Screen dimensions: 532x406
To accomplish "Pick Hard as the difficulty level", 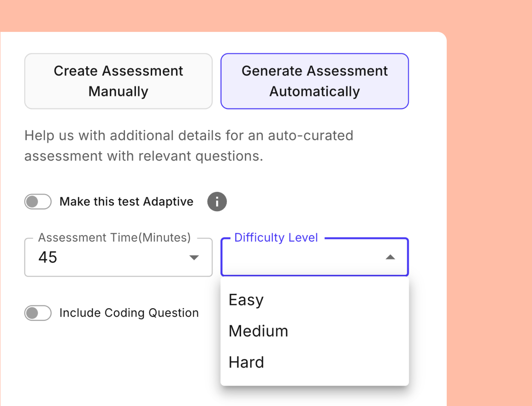I will (x=246, y=362).
